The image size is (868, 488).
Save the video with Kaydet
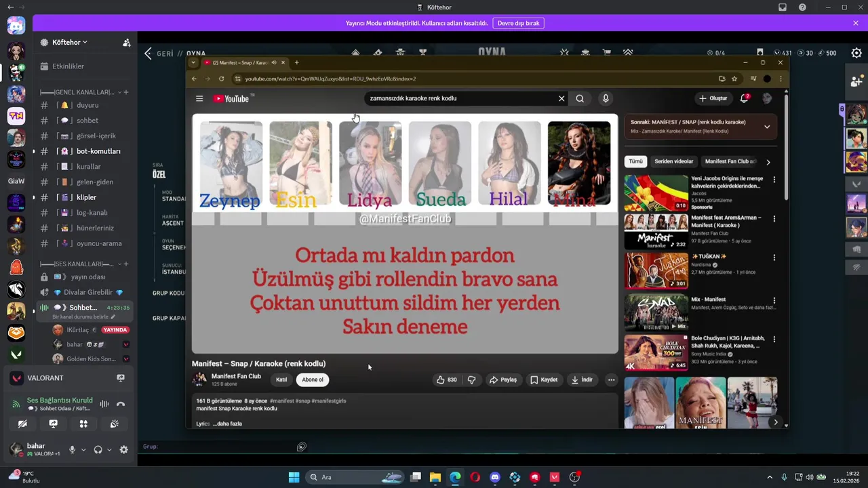544,380
